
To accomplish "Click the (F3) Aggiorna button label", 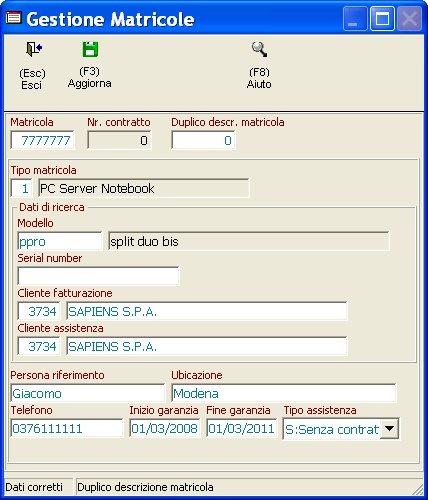I will pyautogui.click(x=89, y=77).
